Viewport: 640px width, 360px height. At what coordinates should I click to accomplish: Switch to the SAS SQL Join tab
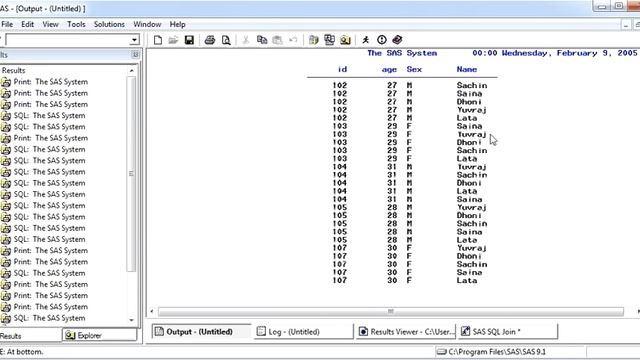pyautogui.click(x=508, y=331)
